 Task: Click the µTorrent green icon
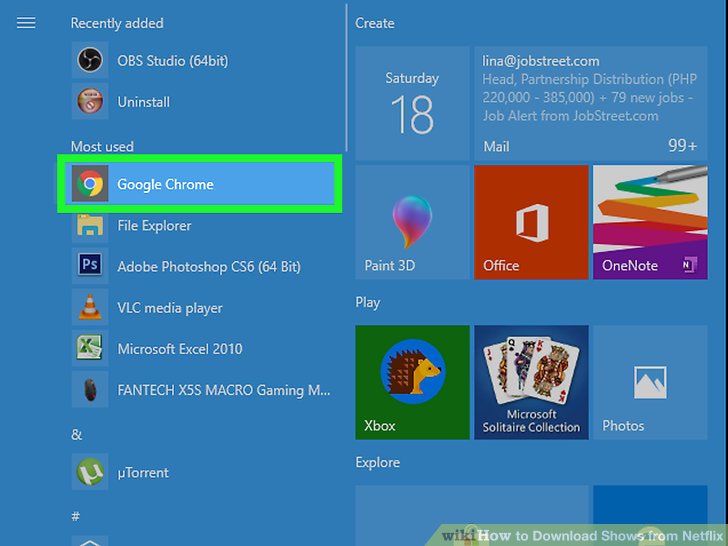pyautogui.click(x=90, y=472)
